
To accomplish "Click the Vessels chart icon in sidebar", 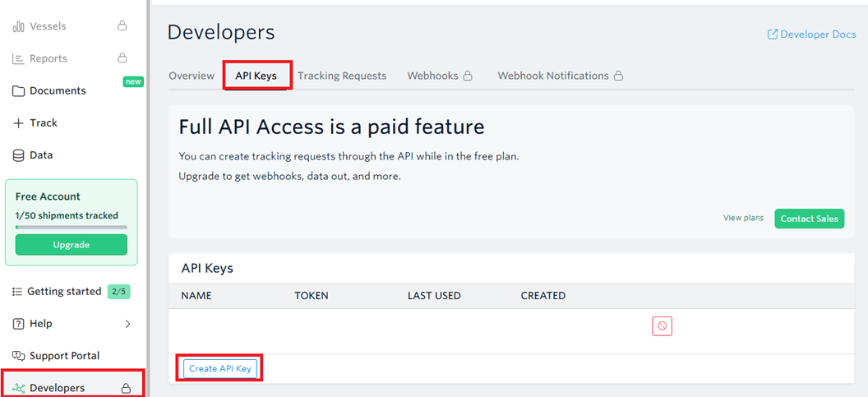I will click(18, 26).
